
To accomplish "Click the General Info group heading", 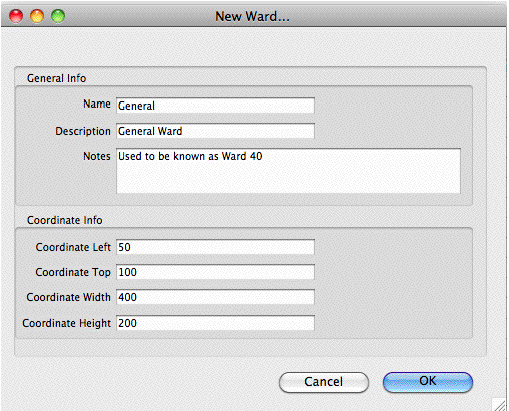I will pyautogui.click(x=56, y=78).
